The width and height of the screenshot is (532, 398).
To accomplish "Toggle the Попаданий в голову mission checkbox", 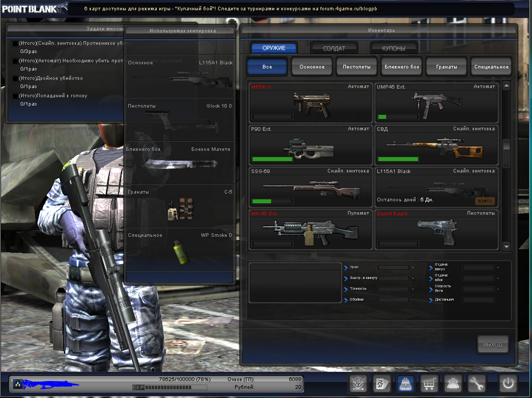I will (15, 96).
